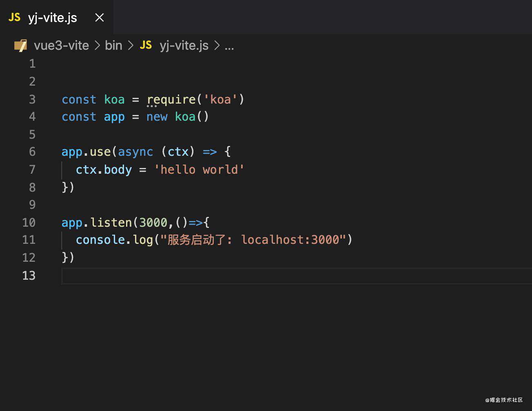
Task: Click the chevron after vue3-vite breadcrumb
Action: [x=97, y=46]
